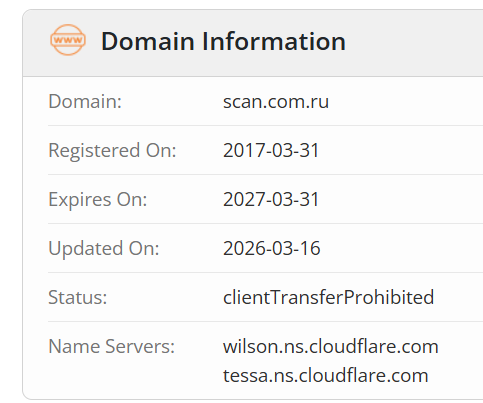The width and height of the screenshot is (483, 403).
Task: Click the Domain: label
Action: point(85,101)
